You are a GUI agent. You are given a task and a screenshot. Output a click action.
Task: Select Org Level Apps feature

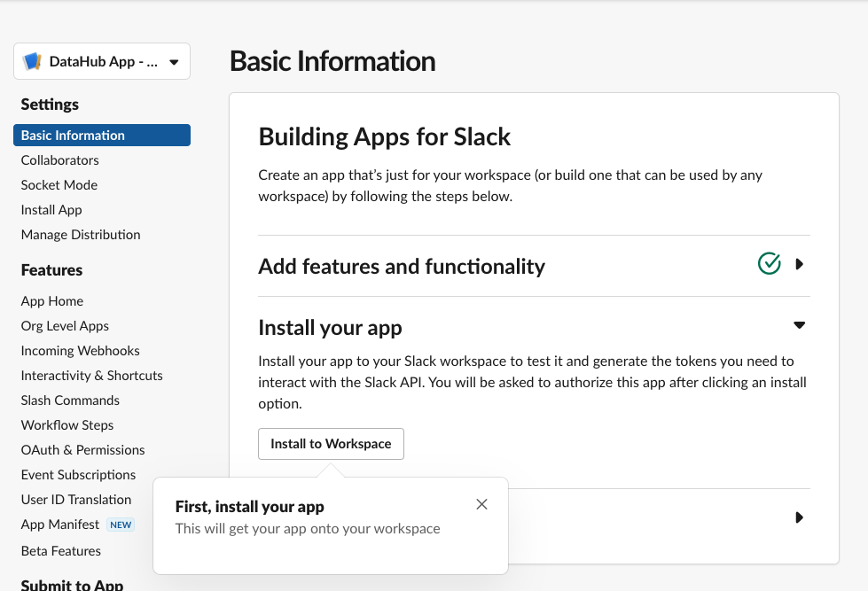click(65, 326)
